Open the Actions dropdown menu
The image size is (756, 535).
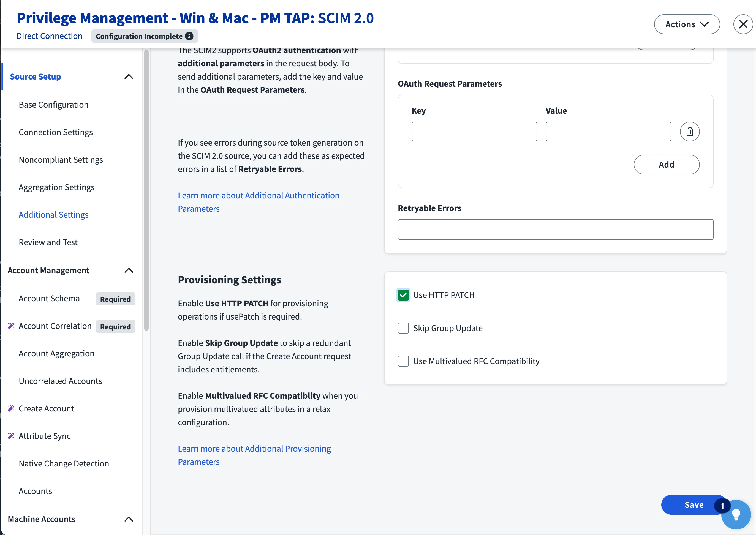tap(687, 24)
